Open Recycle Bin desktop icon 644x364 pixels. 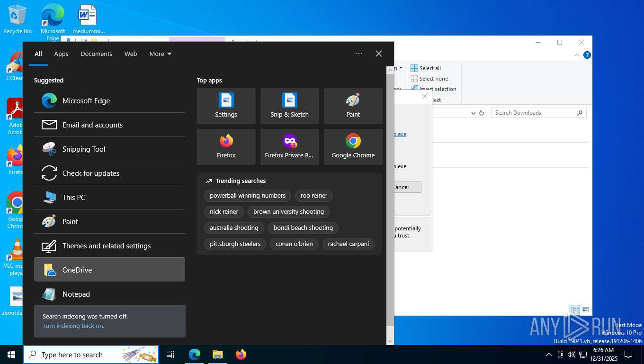point(18,19)
